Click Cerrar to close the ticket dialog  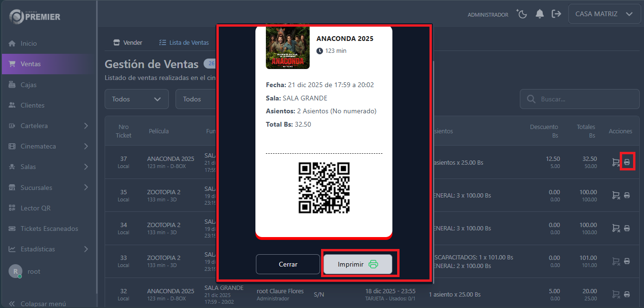click(x=288, y=264)
